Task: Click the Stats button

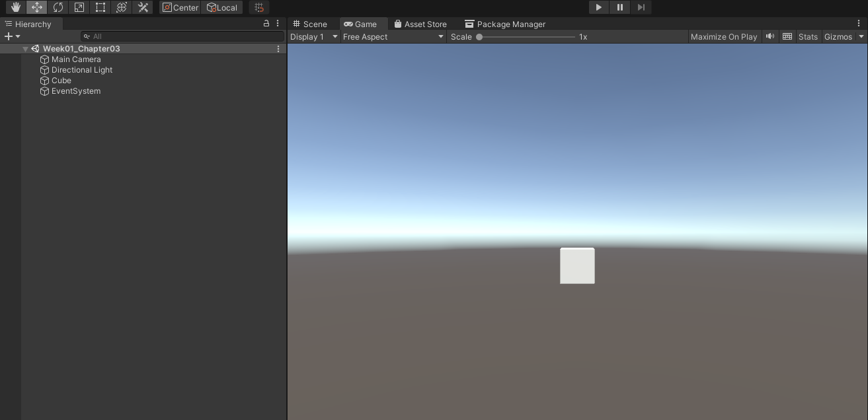Action: [x=808, y=36]
